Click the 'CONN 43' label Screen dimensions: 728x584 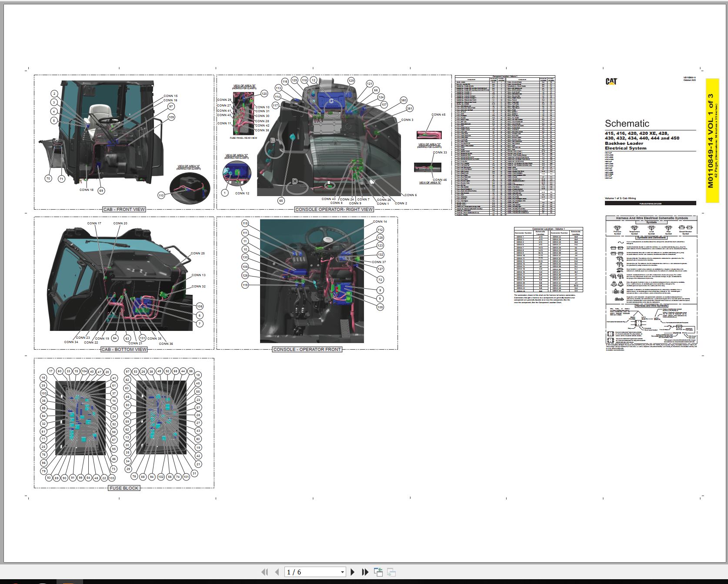click(328, 199)
